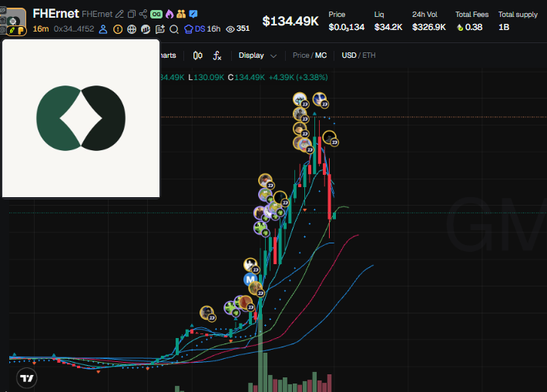Image resolution: width=547 pixels, height=392 pixels.
Task: Click the yellow P badge on the avatar
Action: (x=21, y=31)
